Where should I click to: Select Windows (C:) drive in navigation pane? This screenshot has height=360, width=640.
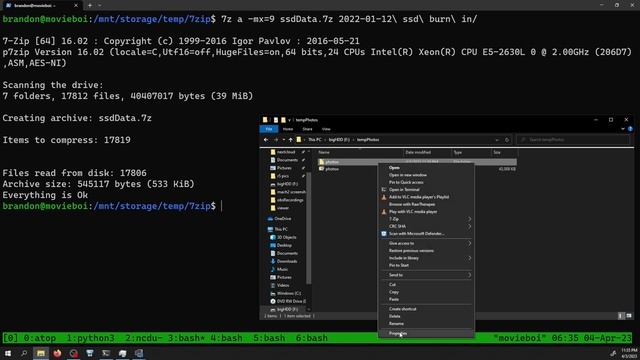click(x=286, y=293)
